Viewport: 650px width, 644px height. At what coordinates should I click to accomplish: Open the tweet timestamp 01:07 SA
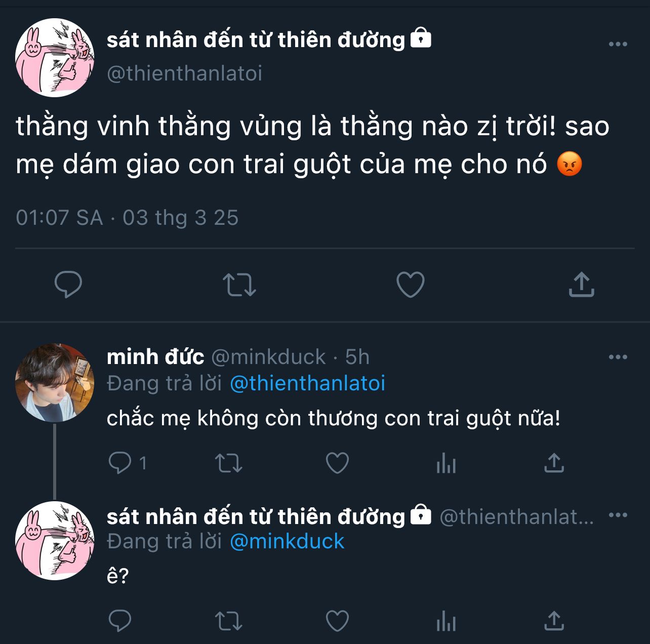tap(59, 218)
